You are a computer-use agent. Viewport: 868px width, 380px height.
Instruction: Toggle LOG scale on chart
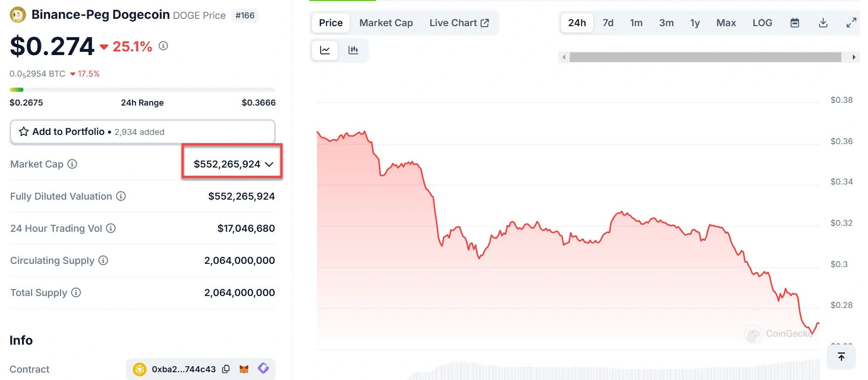[x=762, y=23]
